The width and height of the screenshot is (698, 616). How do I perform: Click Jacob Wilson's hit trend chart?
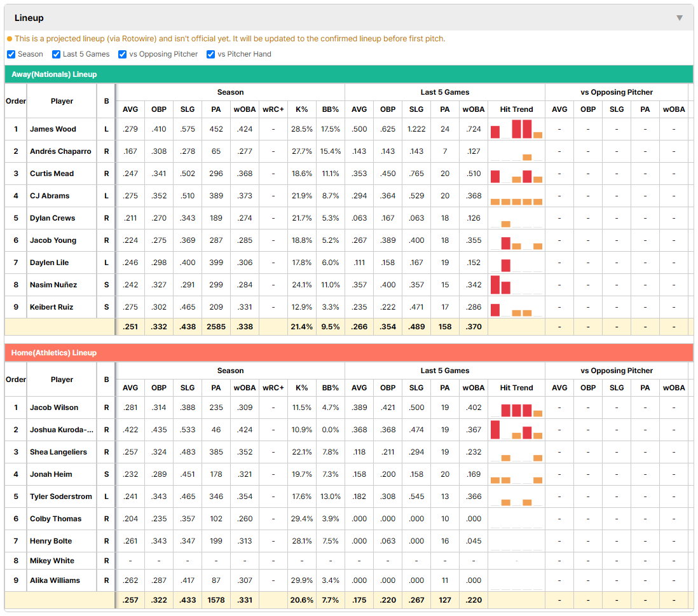click(516, 407)
